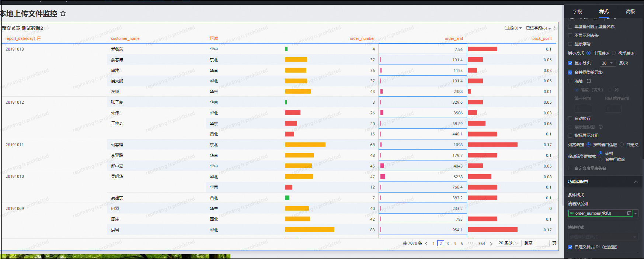644x259 pixels.
Task: Enable the 显示序号 checkbox
Action: 570,44
